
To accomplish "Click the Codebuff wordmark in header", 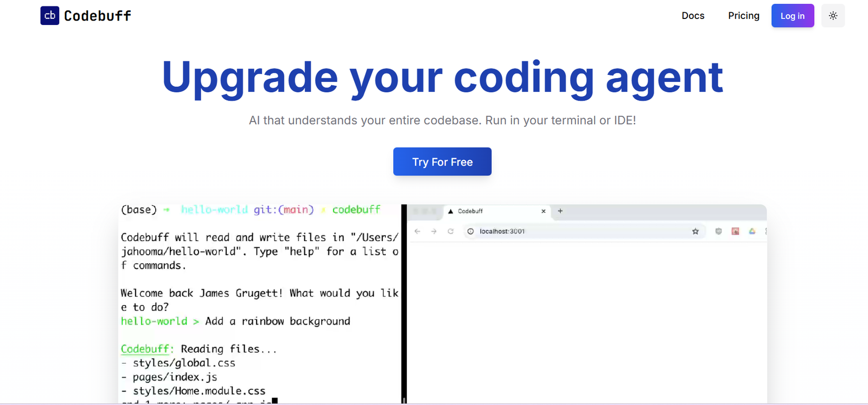I will 98,16.
